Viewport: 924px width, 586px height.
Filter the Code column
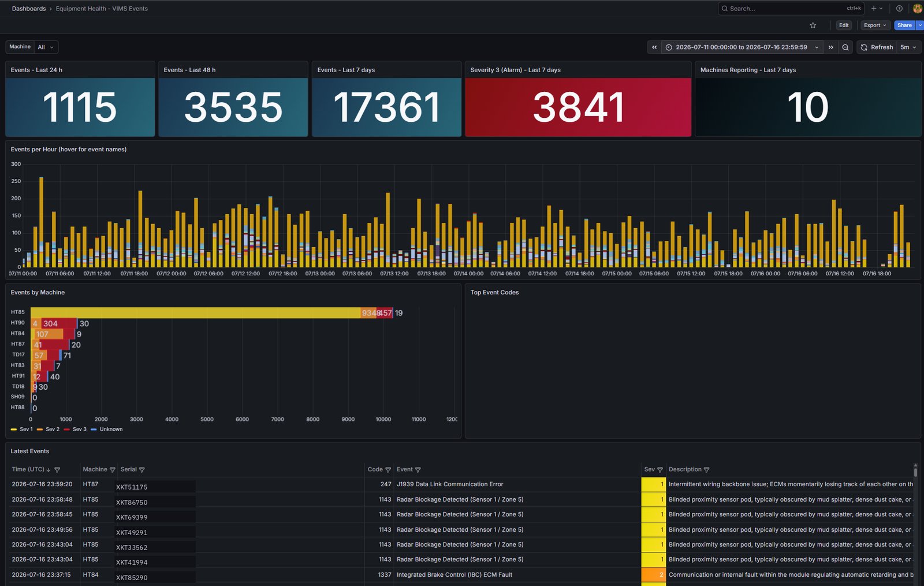[x=388, y=470]
